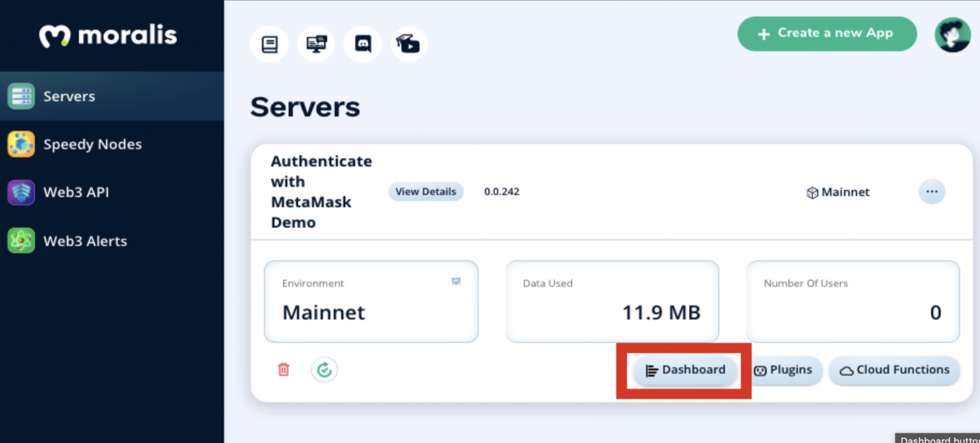Click the Moralis logo

click(x=107, y=34)
